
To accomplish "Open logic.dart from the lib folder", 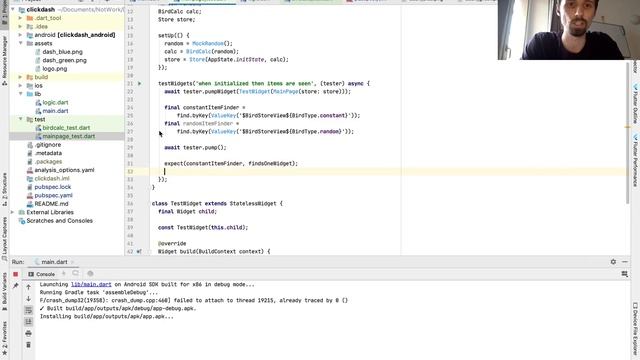I will tap(55, 102).
